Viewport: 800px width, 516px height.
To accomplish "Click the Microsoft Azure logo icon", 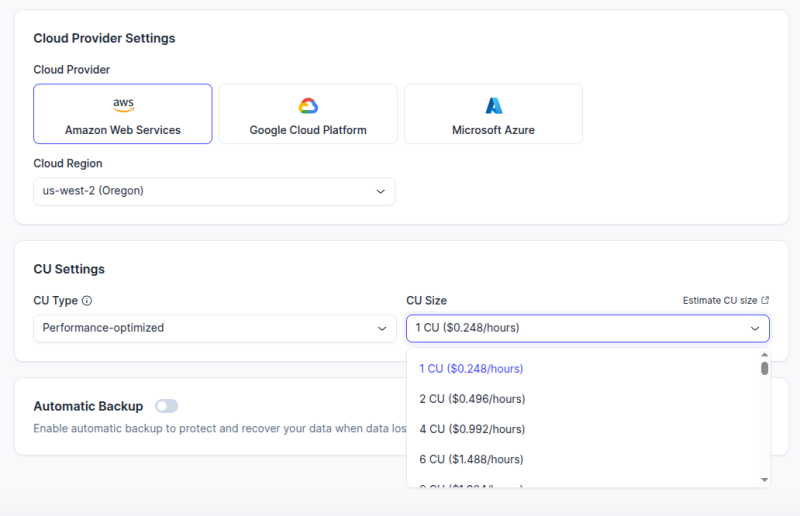I will tap(493, 106).
